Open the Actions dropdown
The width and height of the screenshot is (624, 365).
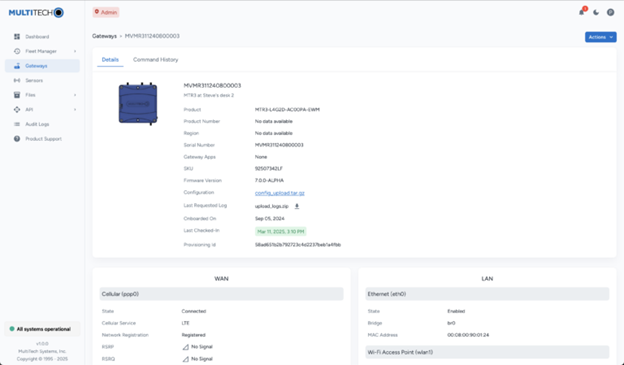tap(601, 37)
